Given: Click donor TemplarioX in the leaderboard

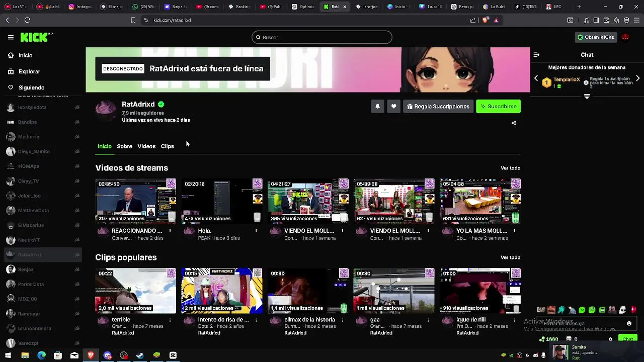Looking at the screenshot, I should (x=567, y=80).
